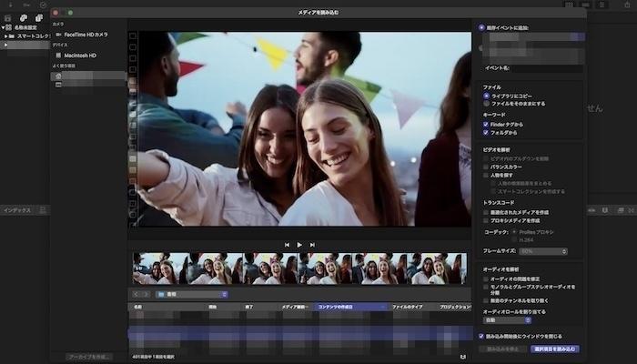Enable 'バランスカラー' balance color checkbox
The width and height of the screenshot is (637, 364).
pos(485,167)
